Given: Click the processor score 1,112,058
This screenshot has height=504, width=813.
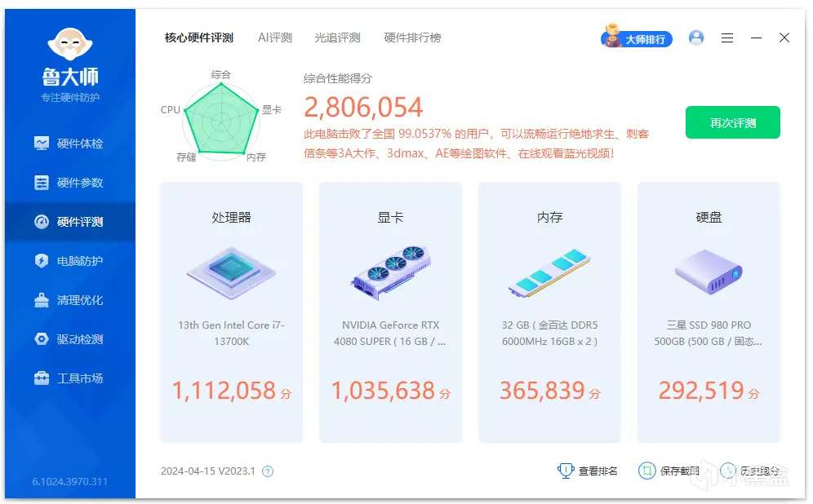Looking at the screenshot, I should pos(224,391).
